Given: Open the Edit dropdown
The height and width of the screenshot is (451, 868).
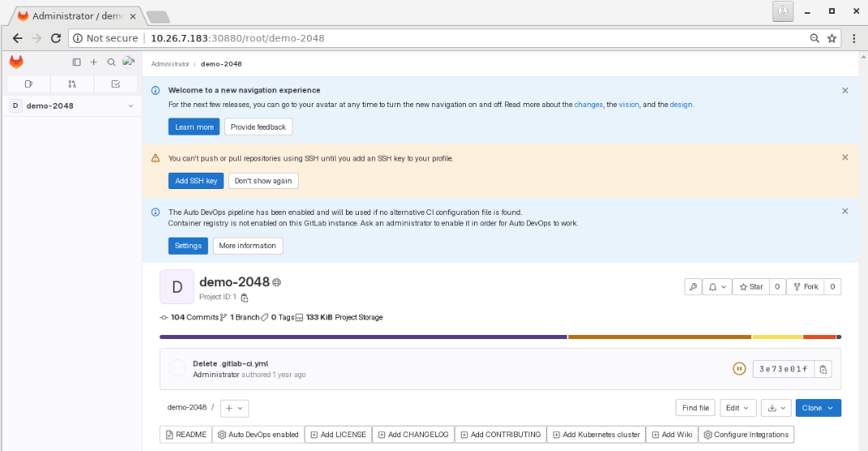Looking at the screenshot, I should (x=737, y=408).
